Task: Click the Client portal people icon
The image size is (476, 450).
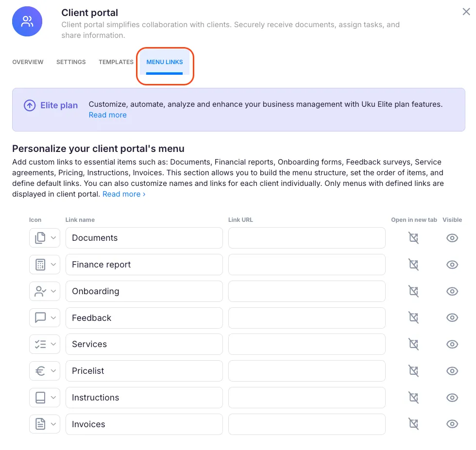Action: 27,22
